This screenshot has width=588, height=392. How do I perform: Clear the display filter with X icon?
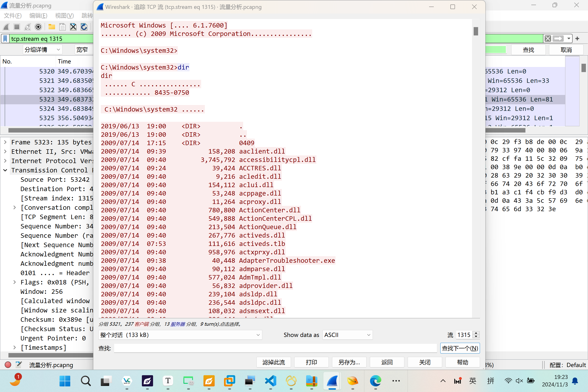tap(548, 38)
